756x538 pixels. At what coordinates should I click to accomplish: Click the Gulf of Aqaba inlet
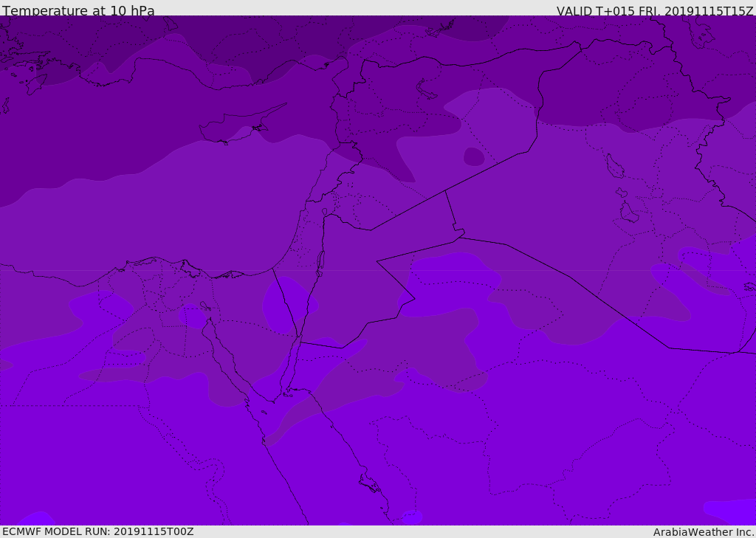coord(291,365)
